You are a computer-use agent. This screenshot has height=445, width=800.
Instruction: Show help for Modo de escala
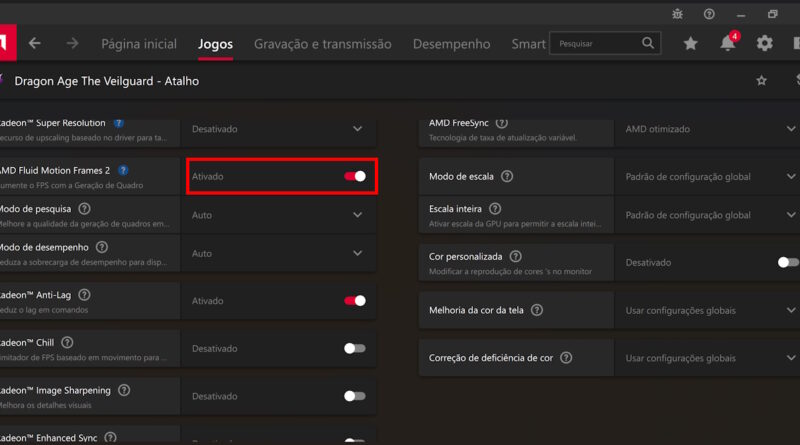coord(507,177)
